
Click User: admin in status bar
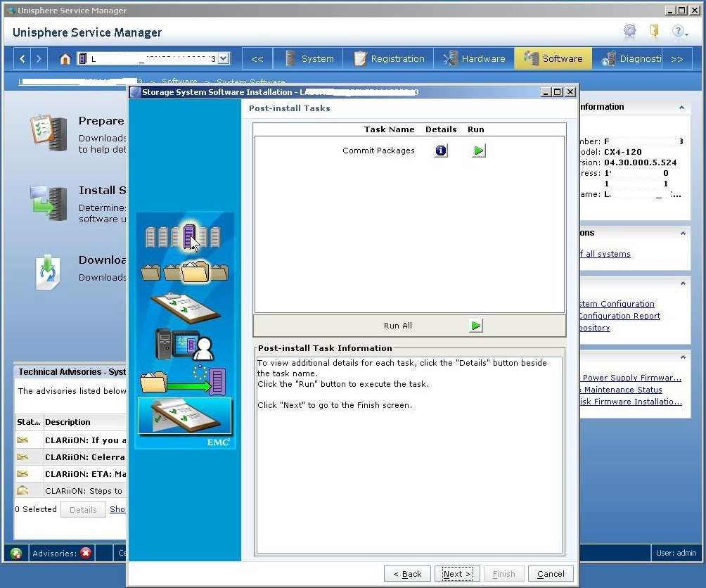(676, 553)
